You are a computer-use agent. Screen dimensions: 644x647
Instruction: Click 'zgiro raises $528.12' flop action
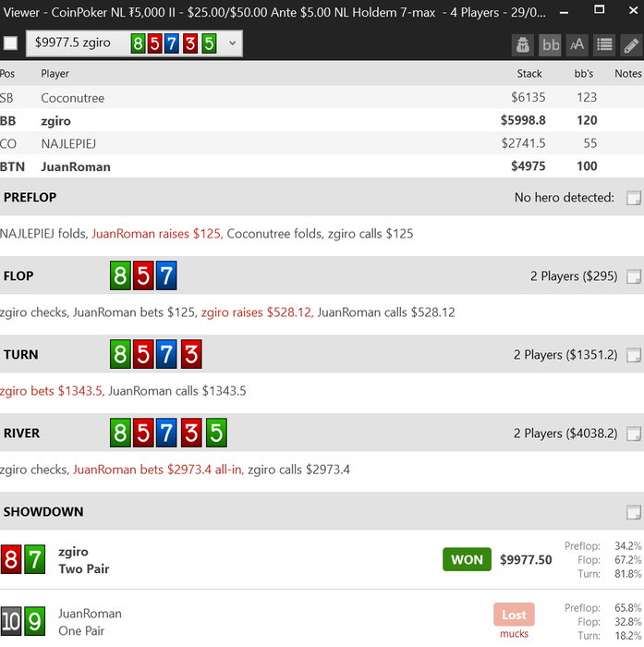(258, 312)
